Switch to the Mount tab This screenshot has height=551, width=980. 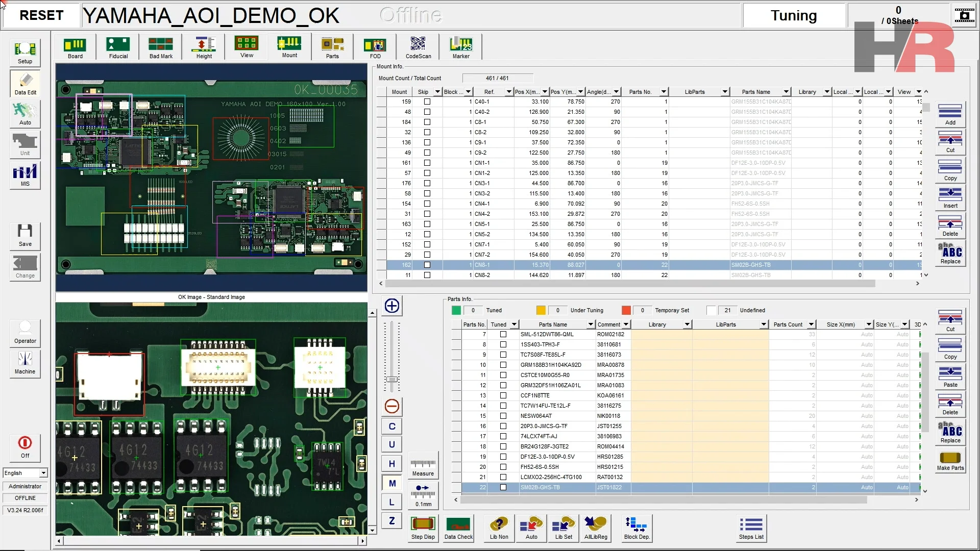(x=289, y=46)
